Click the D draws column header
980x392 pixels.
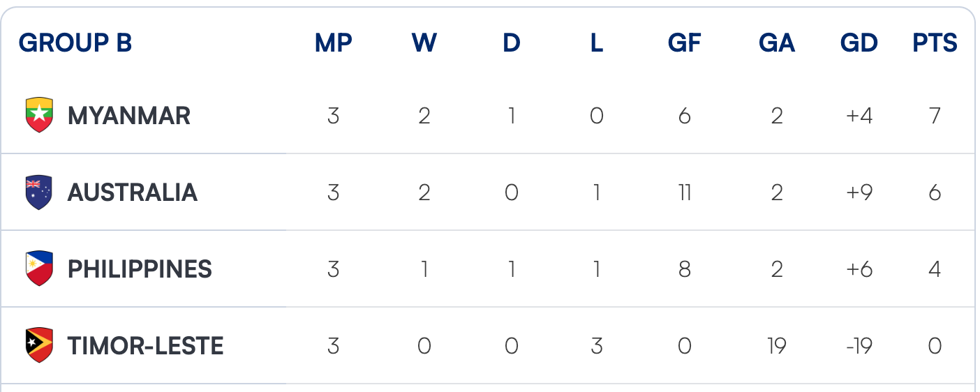pyautogui.click(x=512, y=43)
